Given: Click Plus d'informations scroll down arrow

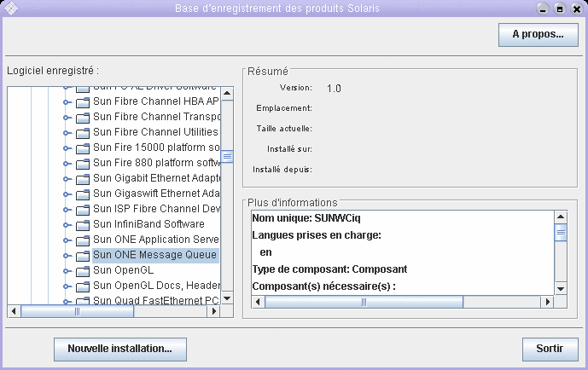Looking at the screenshot, I should click(561, 288).
